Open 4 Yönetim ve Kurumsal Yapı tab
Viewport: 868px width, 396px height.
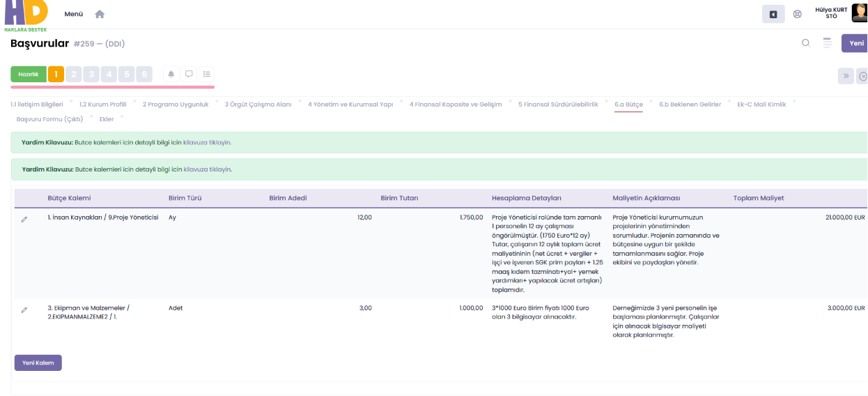(x=350, y=104)
